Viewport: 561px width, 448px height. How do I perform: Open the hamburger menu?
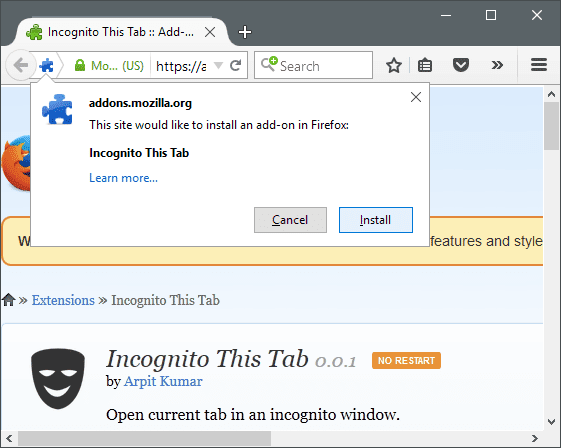pyautogui.click(x=538, y=65)
